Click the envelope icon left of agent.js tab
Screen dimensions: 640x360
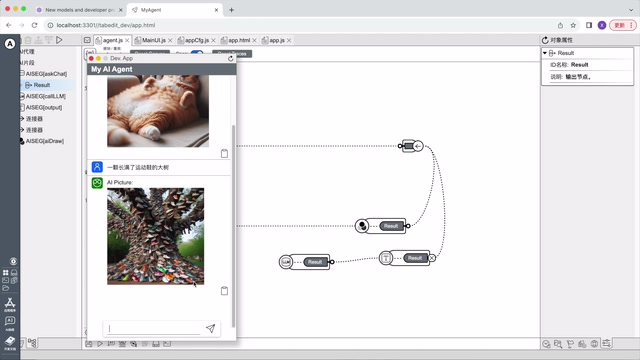(87, 40)
